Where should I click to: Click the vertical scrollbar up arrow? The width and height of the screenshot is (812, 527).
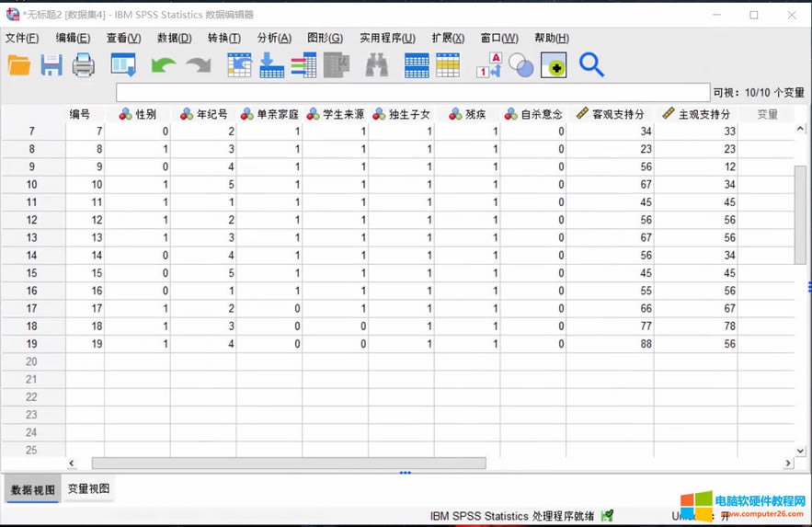(x=799, y=130)
